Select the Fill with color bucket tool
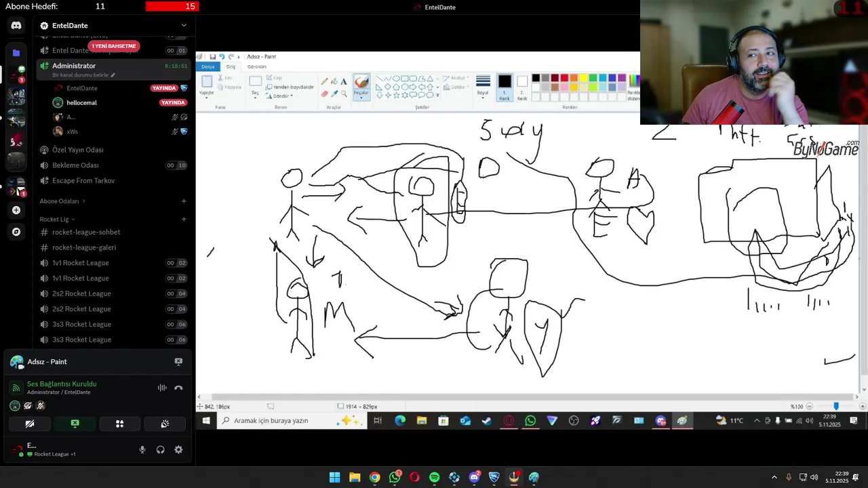 (334, 81)
